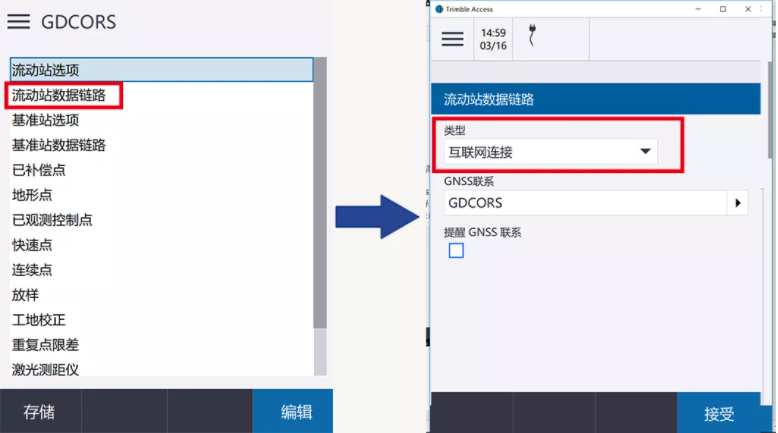The height and width of the screenshot is (433, 778).
Task: Select 激光测距仪 list entry
Action: (x=46, y=369)
